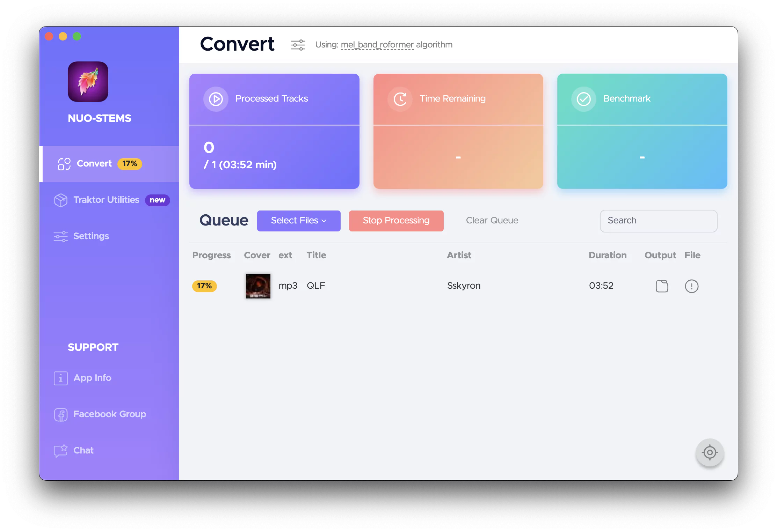Maximize window with green button
This screenshot has width=777, height=532.
(77, 36)
